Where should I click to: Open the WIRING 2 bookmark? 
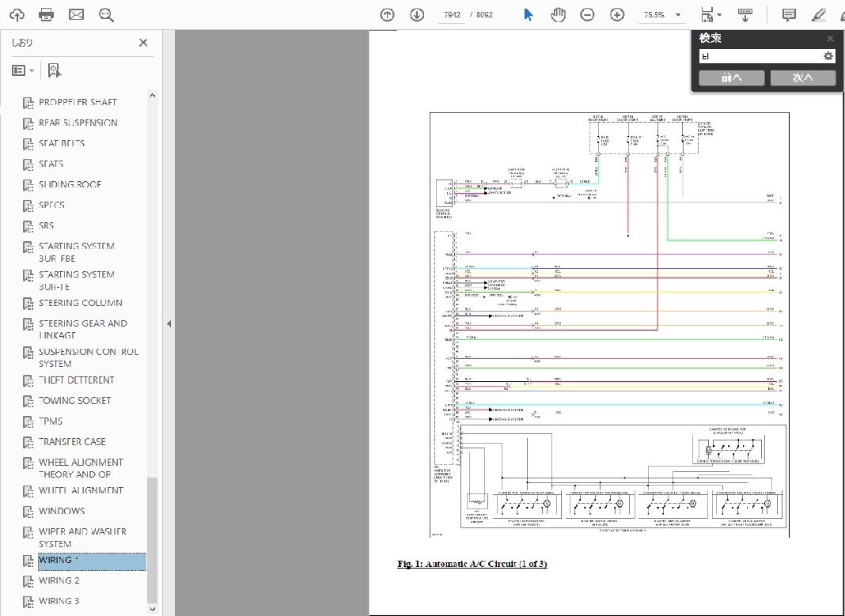click(x=59, y=580)
